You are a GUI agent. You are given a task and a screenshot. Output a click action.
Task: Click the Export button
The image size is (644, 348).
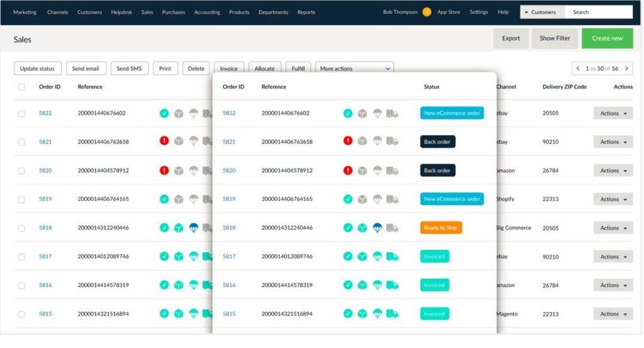tap(511, 38)
